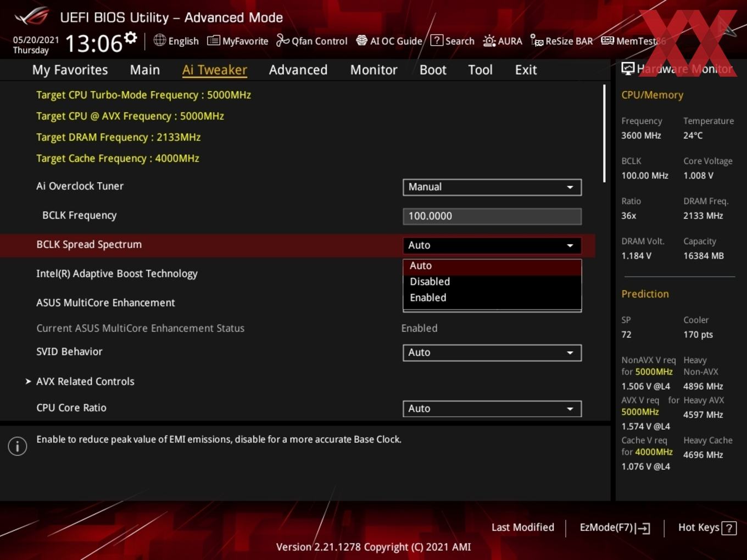747x560 pixels.
Task: Open Qfan Control fan icon
Action: tap(282, 40)
